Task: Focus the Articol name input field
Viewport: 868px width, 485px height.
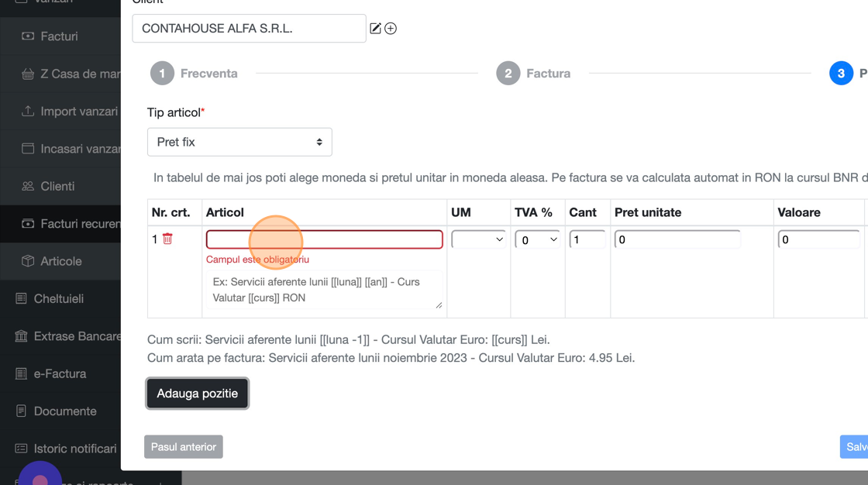Action: [324, 239]
